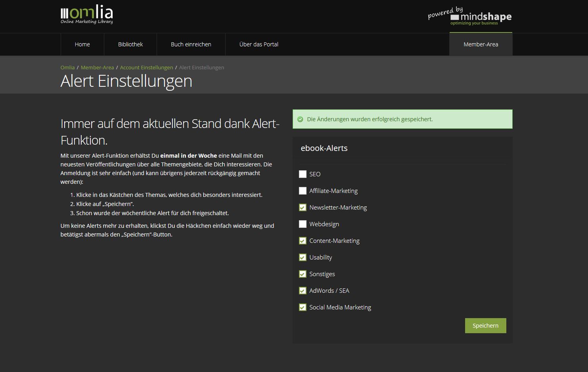Open the Bibliothek menu item
The image size is (588, 372).
[130, 44]
